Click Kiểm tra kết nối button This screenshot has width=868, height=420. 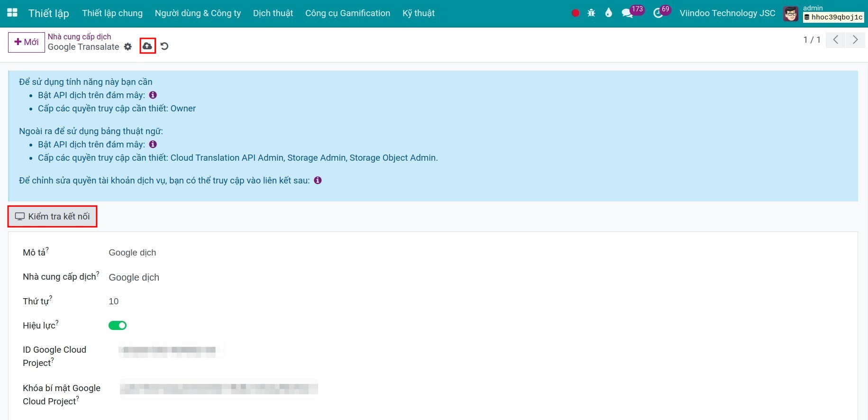pyautogui.click(x=53, y=216)
